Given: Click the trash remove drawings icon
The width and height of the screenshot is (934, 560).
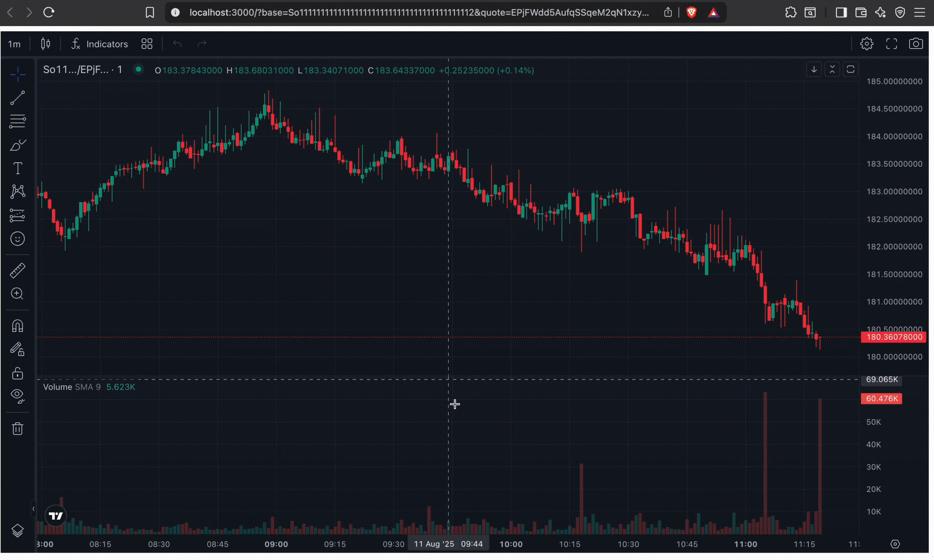Looking at the screenshot, I should [18, 429].
